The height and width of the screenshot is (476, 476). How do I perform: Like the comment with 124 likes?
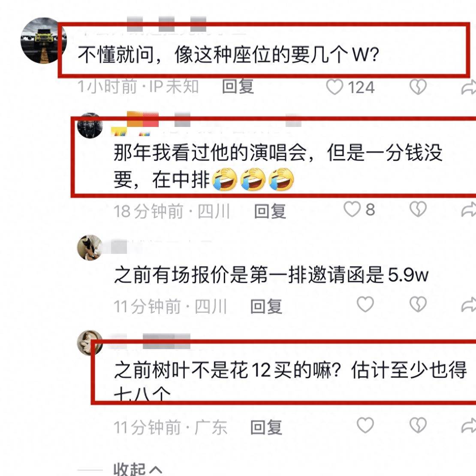tap(334, 87)
